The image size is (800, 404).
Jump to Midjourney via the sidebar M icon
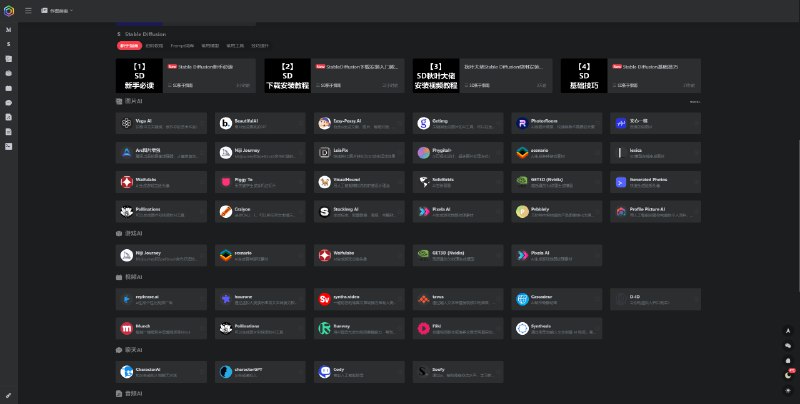point(9,30)
